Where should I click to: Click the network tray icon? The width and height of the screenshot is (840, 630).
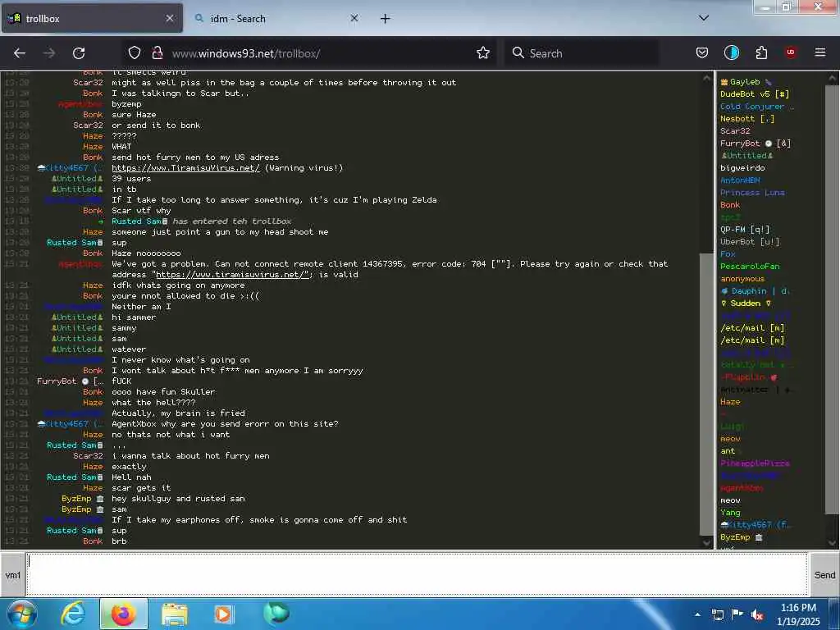pyautogui.click(x=718, y=614)
